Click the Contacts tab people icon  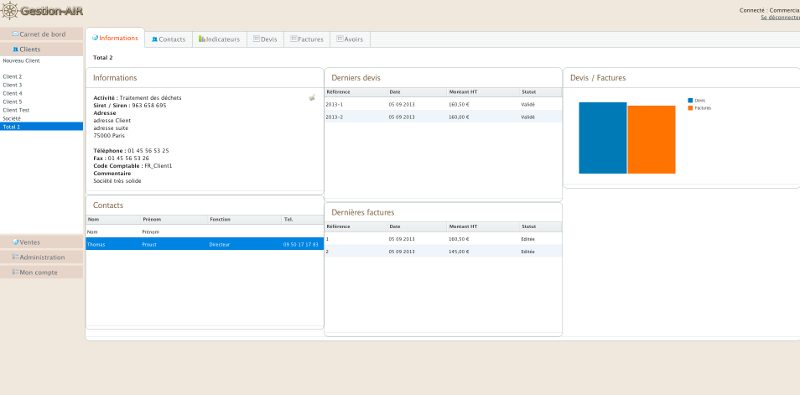[x=155, y=39]
